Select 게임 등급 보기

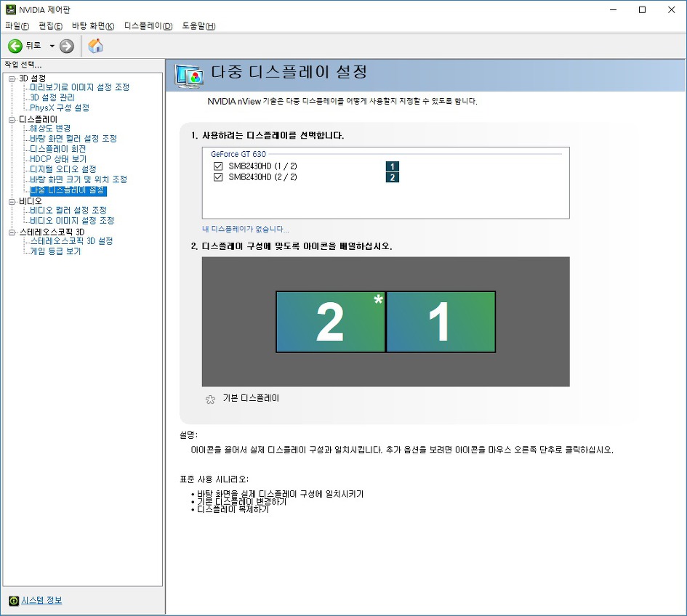tap(55, 251)
